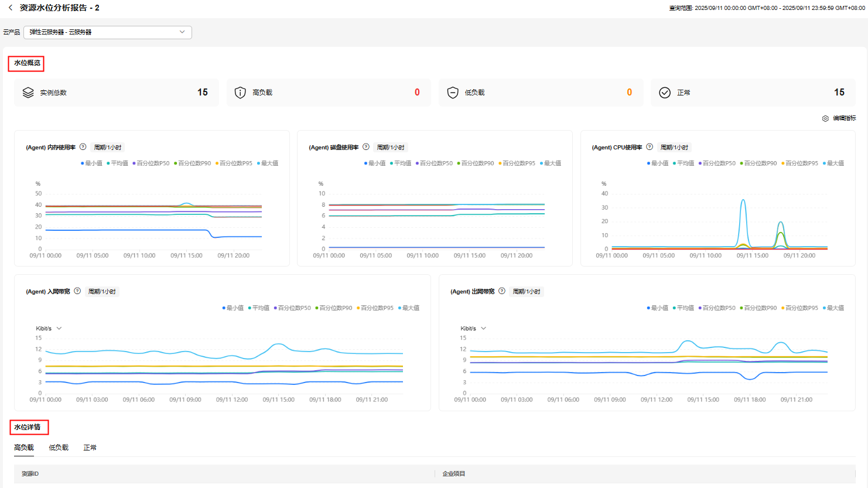
Task: Switch to the 正常 tab
Action: point(90,448)
